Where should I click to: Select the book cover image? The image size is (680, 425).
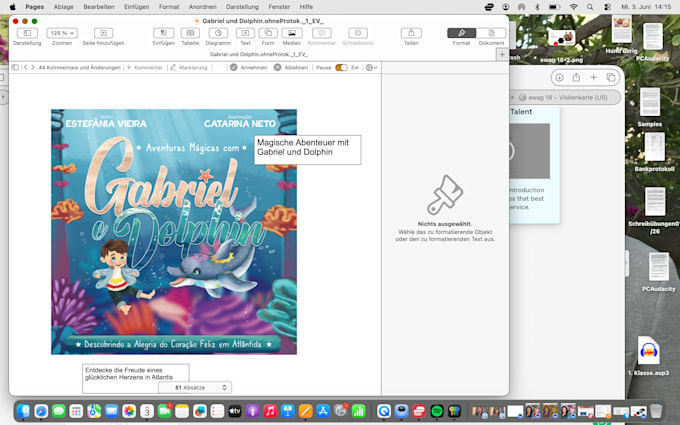(174, 232)
